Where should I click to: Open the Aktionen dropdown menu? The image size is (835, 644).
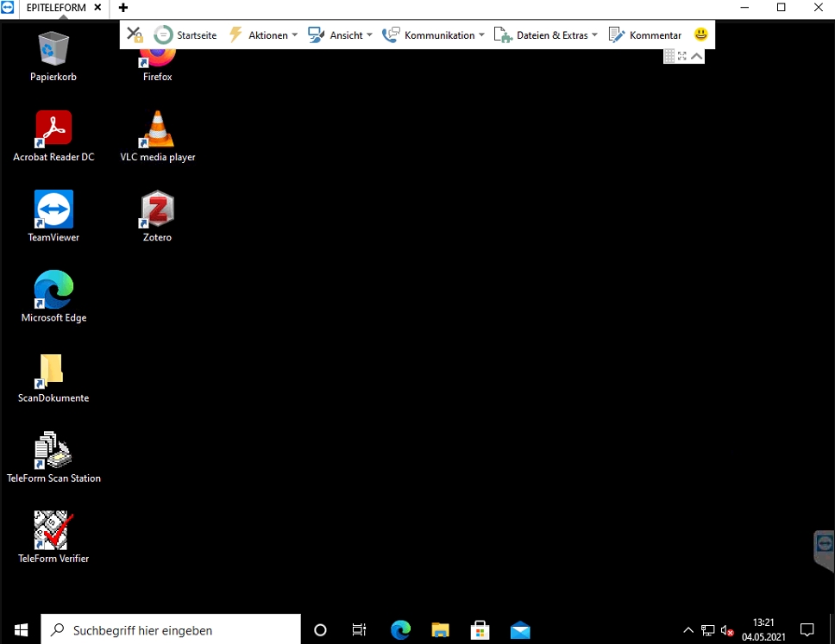263,35
